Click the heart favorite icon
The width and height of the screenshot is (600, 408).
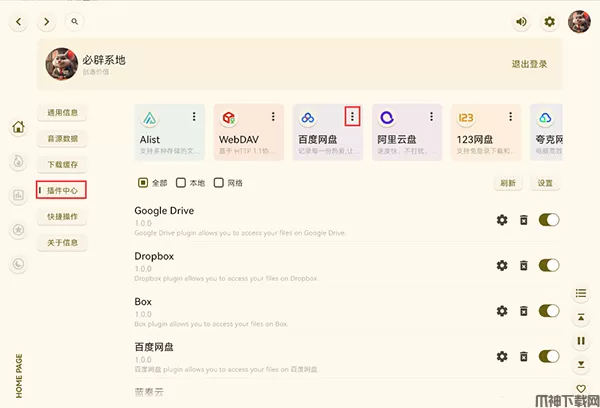(x=581, y=388)
